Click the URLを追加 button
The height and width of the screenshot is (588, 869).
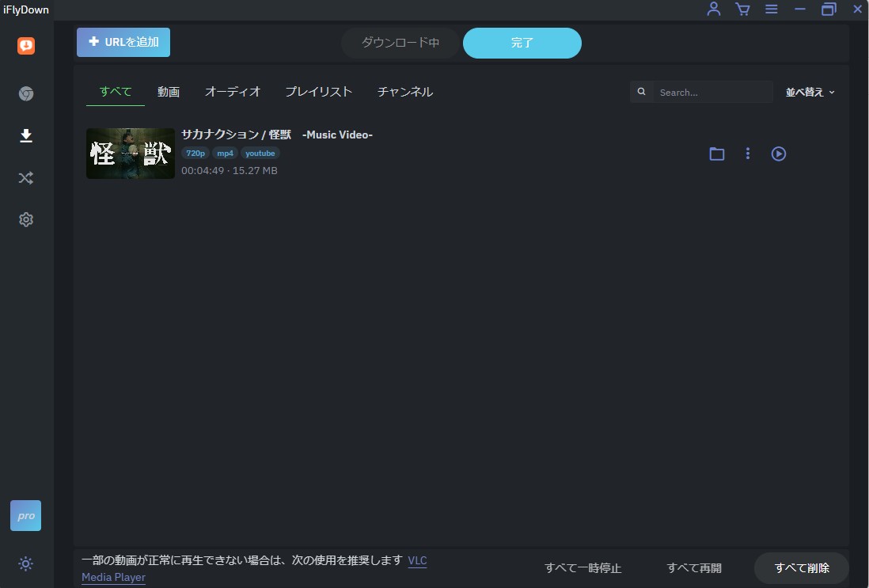(x=123, y=42)
